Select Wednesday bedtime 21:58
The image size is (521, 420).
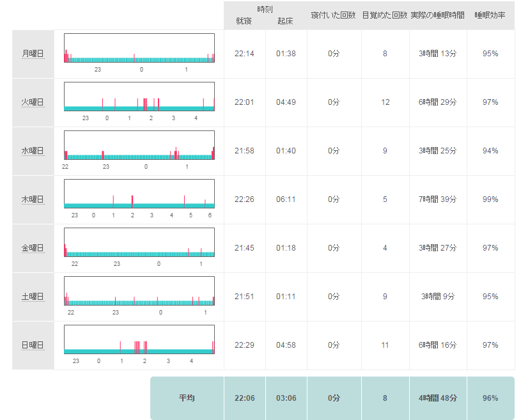coord(244,151)
